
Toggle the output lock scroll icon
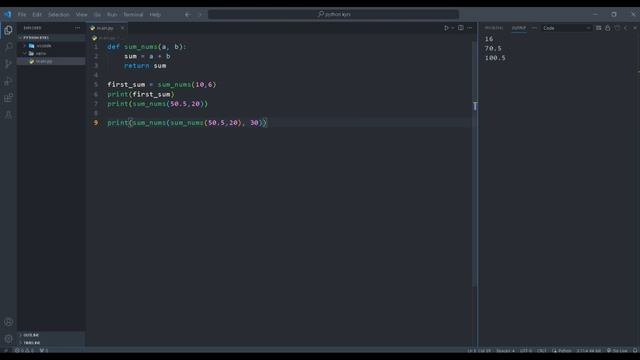[608, 28]
